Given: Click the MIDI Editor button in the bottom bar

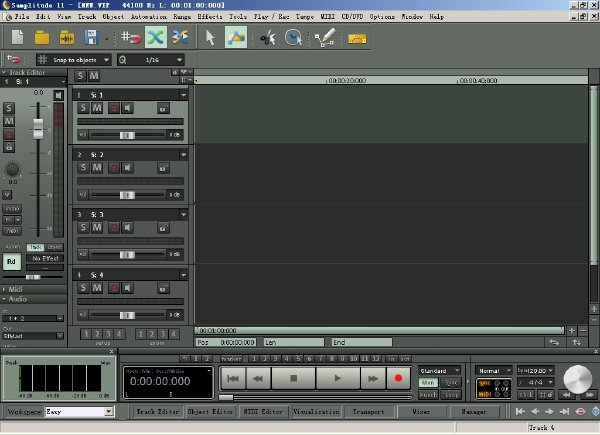Looking at the screenshot, I should point(263,412).
